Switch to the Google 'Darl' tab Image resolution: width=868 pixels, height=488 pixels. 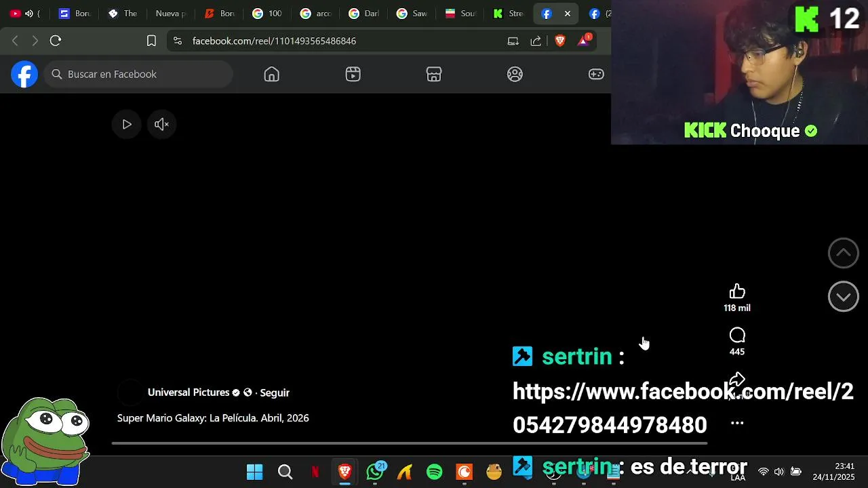pyautogui.click(x=364, y=14)
